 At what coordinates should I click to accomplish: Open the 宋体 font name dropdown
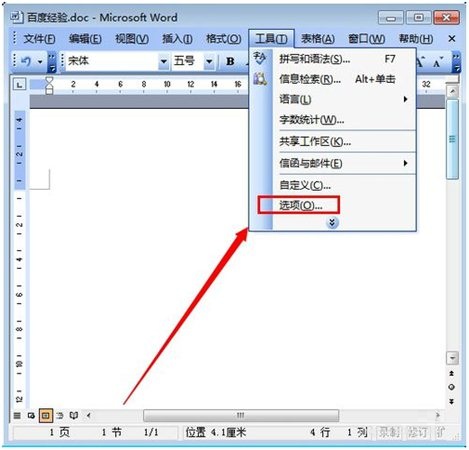point(163,61)
